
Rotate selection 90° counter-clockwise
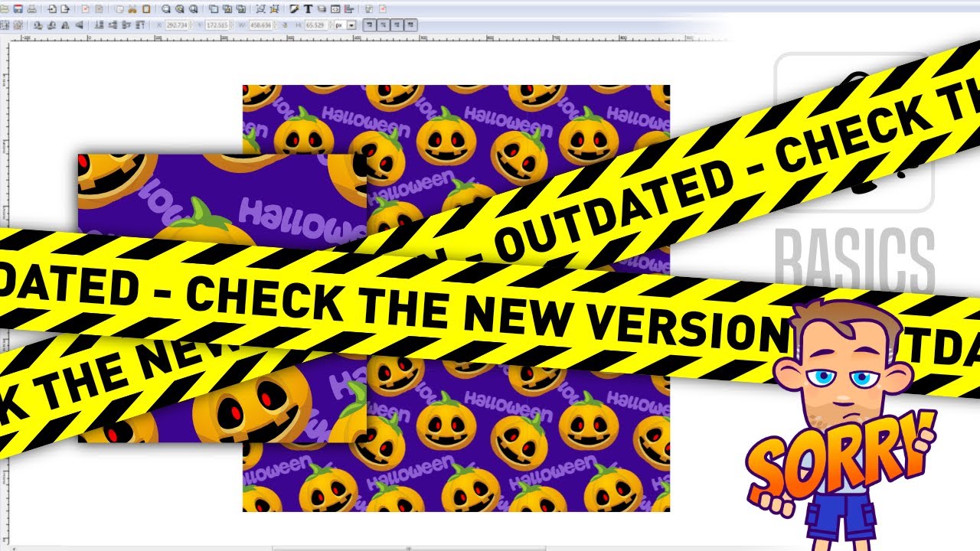[38, 25]
